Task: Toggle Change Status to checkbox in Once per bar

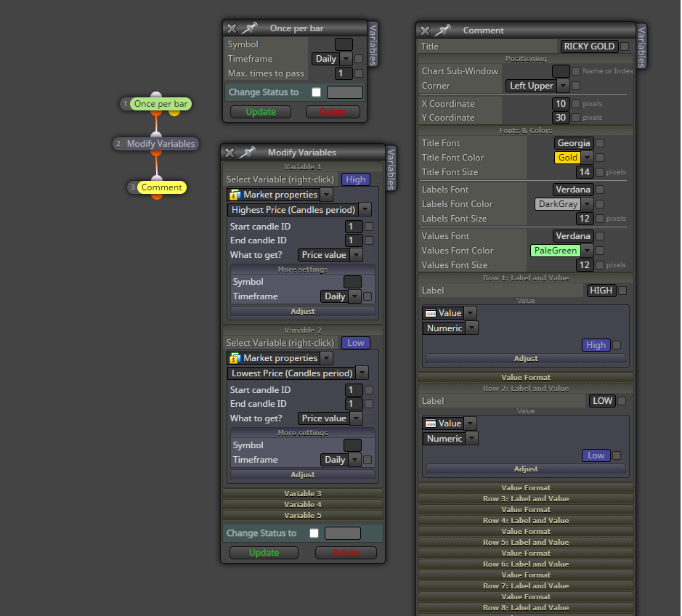Action: pyautogui.click(x=316, y=92)
